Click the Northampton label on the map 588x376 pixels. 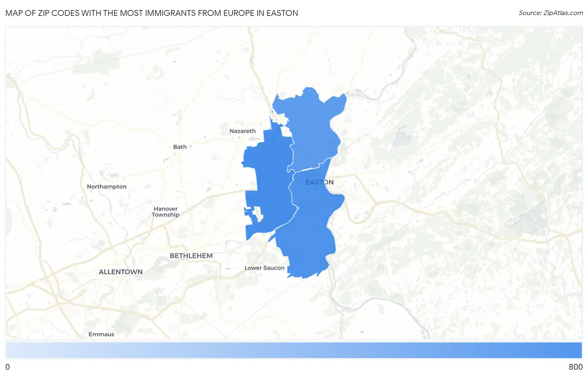[107, 187]
